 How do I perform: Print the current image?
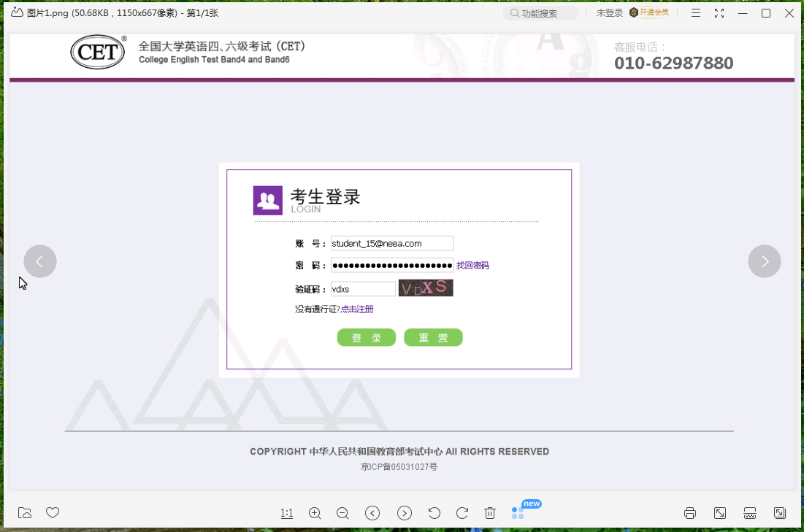pyautogui.click(x=690, y=513)
